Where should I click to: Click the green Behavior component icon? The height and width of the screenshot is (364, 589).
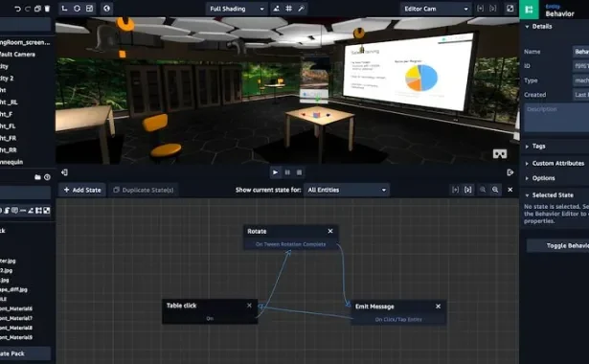[529, 10]
